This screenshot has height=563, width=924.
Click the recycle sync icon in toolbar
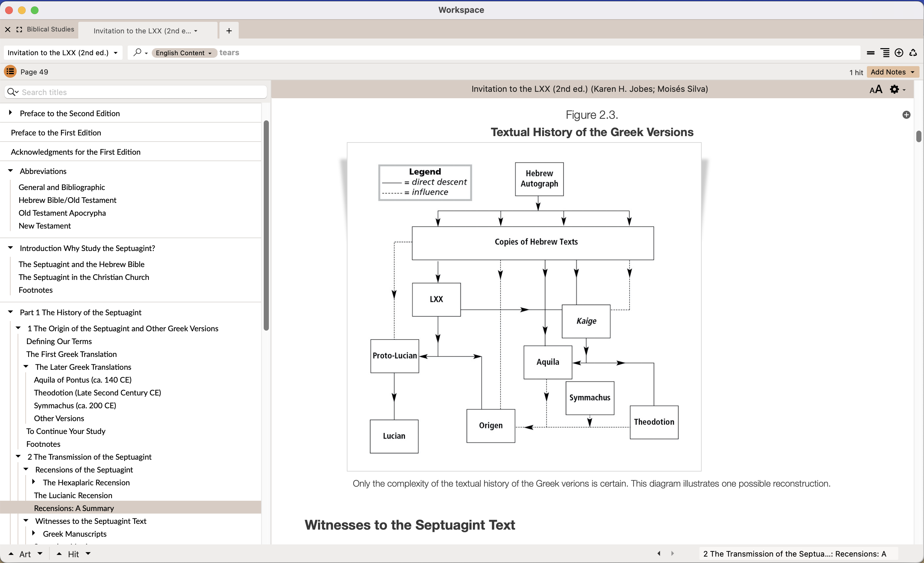pos(913,53)
